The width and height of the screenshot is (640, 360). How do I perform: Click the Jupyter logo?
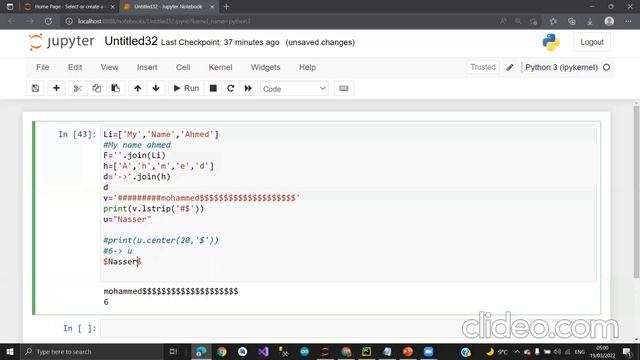tap(62, 42)
